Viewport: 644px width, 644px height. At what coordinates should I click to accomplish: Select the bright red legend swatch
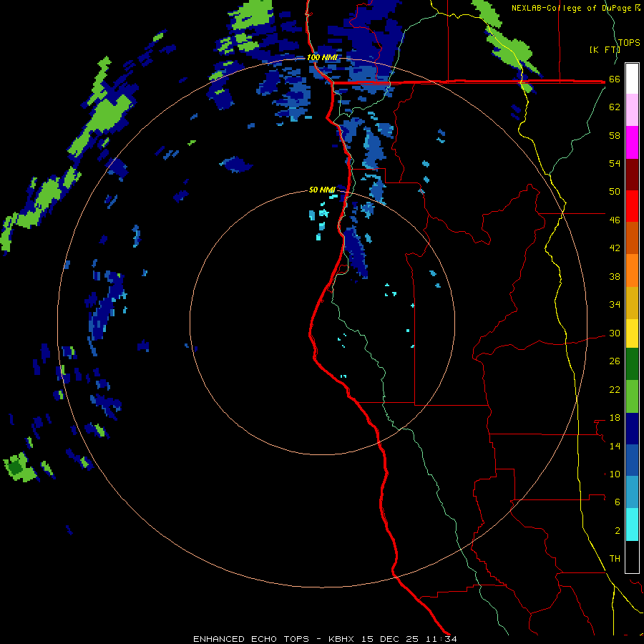click(632, 206)
